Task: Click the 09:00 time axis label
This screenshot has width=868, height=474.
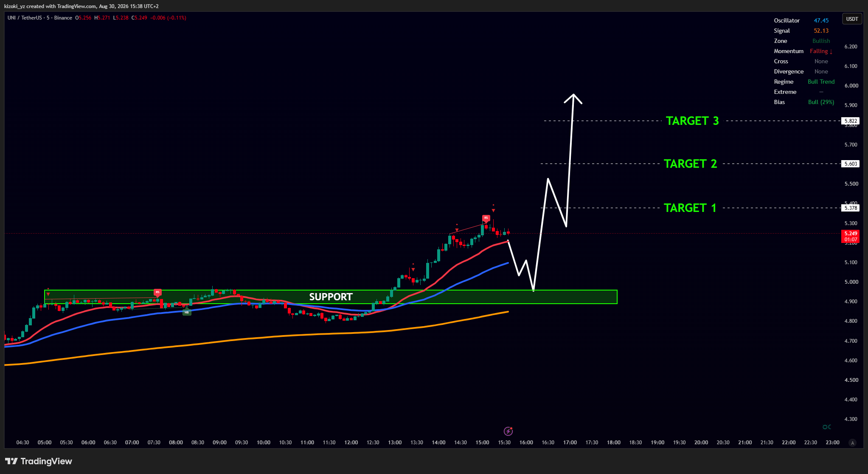Action: point(219,443)
